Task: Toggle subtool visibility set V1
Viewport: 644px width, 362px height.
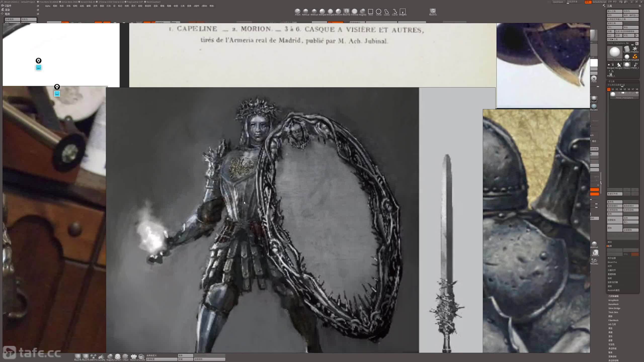Action: [x=609, y=89]
